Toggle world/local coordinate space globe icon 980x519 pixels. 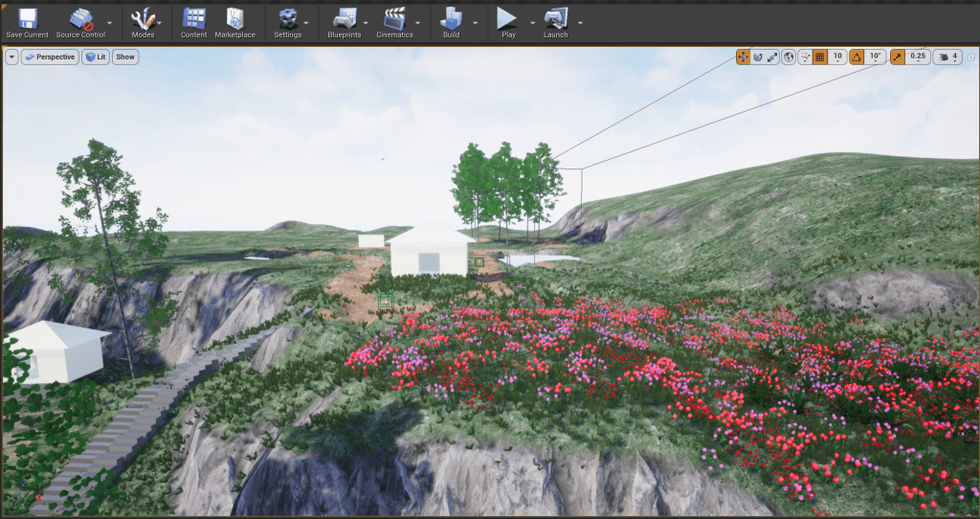click(x=789, y=56)
